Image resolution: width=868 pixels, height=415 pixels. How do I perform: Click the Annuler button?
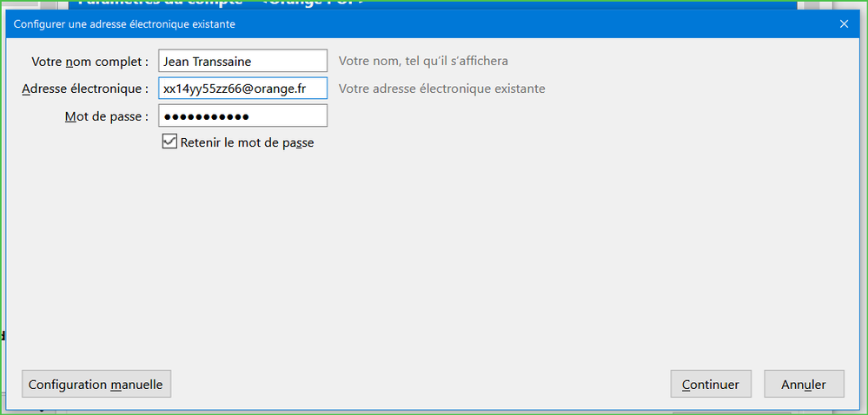[804, 384]
